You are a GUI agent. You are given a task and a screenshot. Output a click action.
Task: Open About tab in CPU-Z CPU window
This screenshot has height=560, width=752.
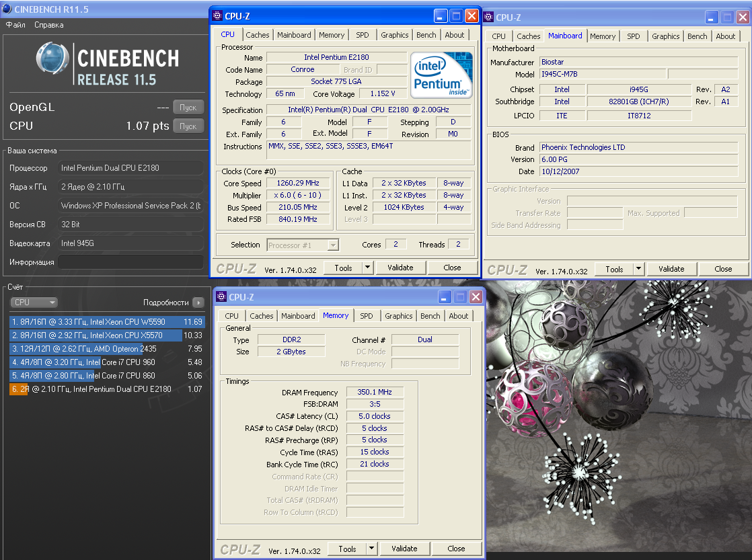[x=454, y=35]
